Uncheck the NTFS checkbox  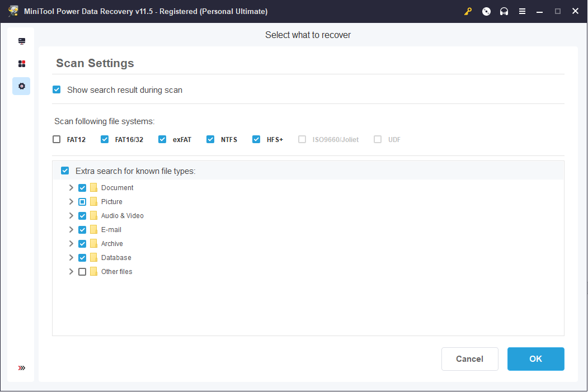click(x=210, y=139)
